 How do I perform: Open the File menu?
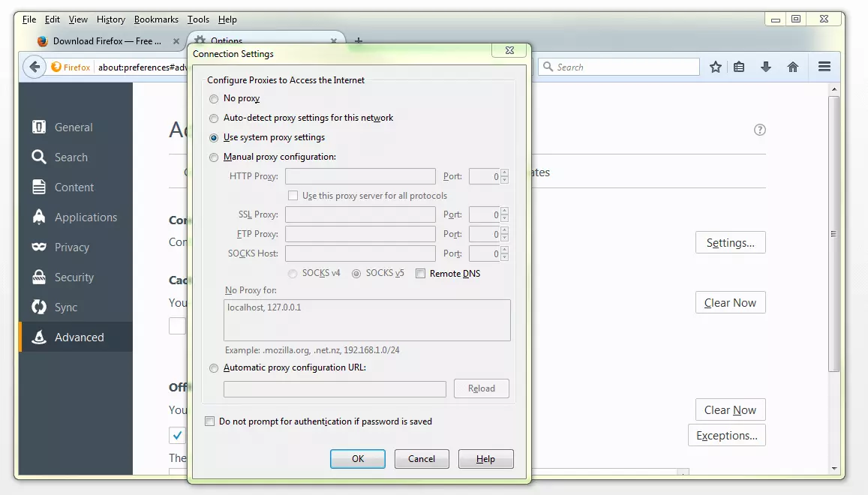tap(29, 19)
